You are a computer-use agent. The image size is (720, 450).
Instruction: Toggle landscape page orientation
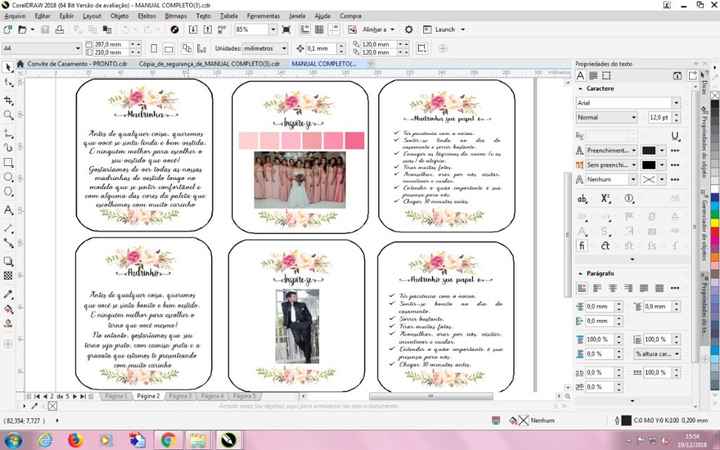pyautogui.click(x=169, y=48)
